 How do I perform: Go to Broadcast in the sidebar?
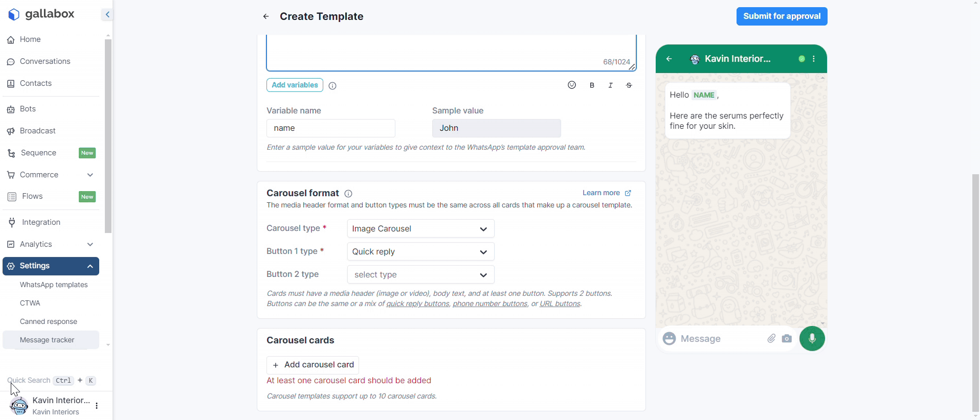pyautogui.click(x=37, y=131)
